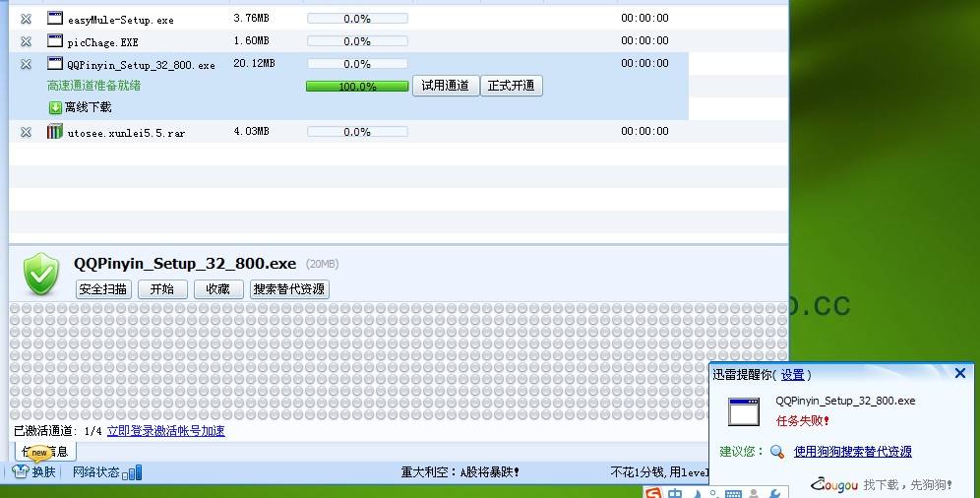Click 使用狗狗搜索替代资源 link

(852, 451)
